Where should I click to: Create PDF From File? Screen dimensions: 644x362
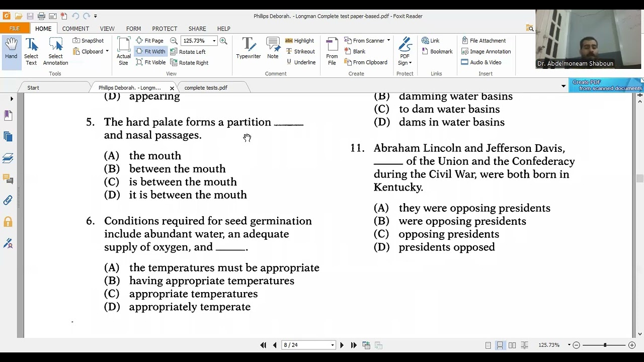(x=332, y=52)
